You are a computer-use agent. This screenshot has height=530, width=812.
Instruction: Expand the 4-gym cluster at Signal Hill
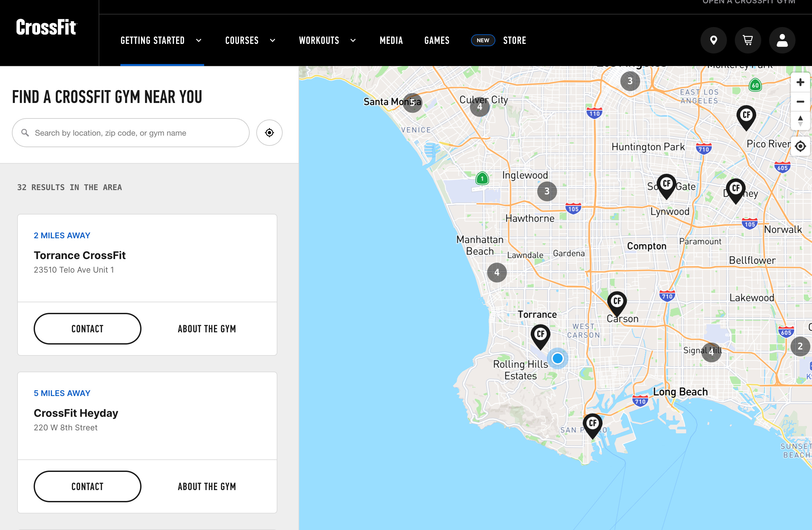click(x=711, y=352)
